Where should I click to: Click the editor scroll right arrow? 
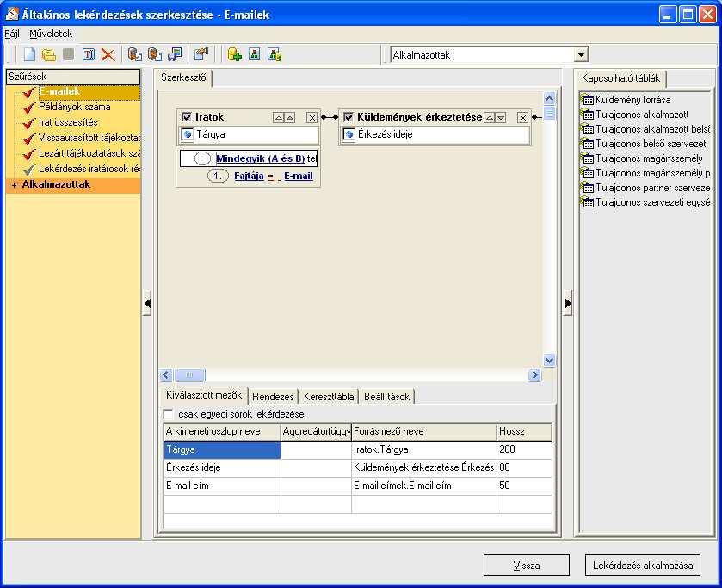tap(534, 375)
